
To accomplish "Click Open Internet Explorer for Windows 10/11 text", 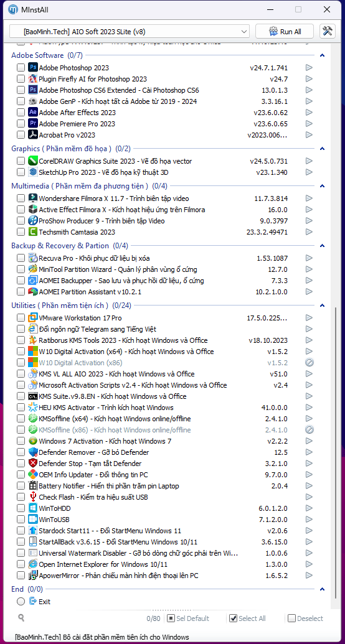I will (103, 564).
